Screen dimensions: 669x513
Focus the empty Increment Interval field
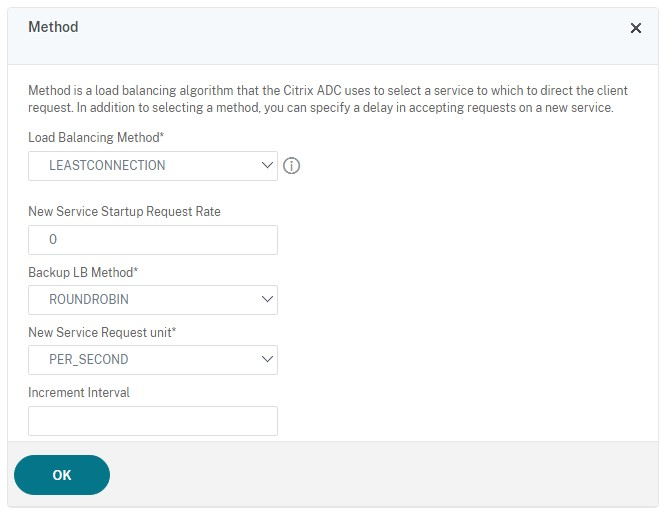(153, 421)
